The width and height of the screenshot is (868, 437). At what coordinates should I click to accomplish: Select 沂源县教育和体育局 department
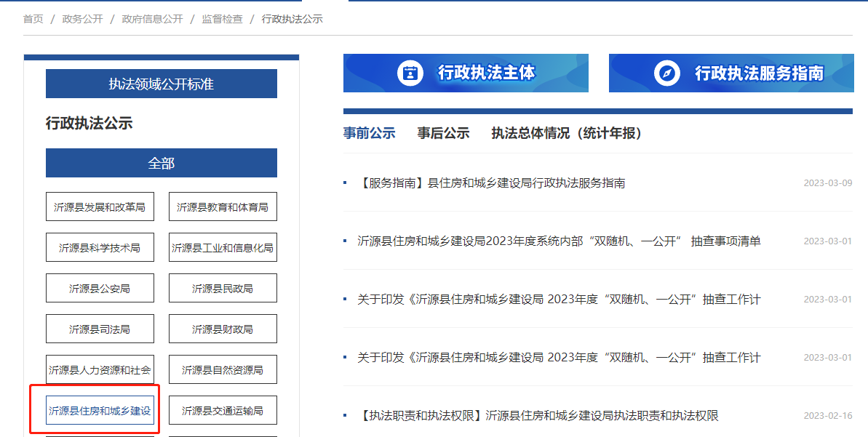(223, 207)
